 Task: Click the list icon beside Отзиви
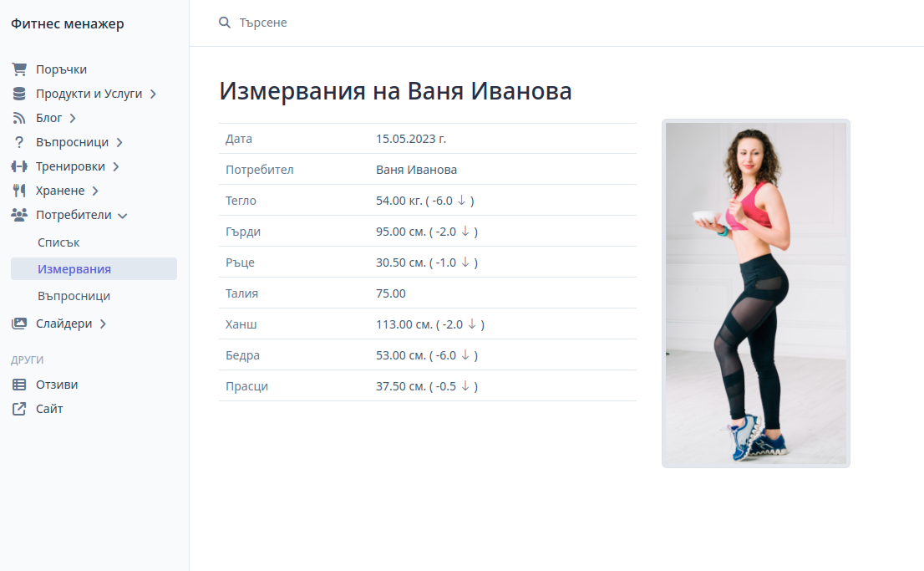pyautogui.click(x=19, y=385)
